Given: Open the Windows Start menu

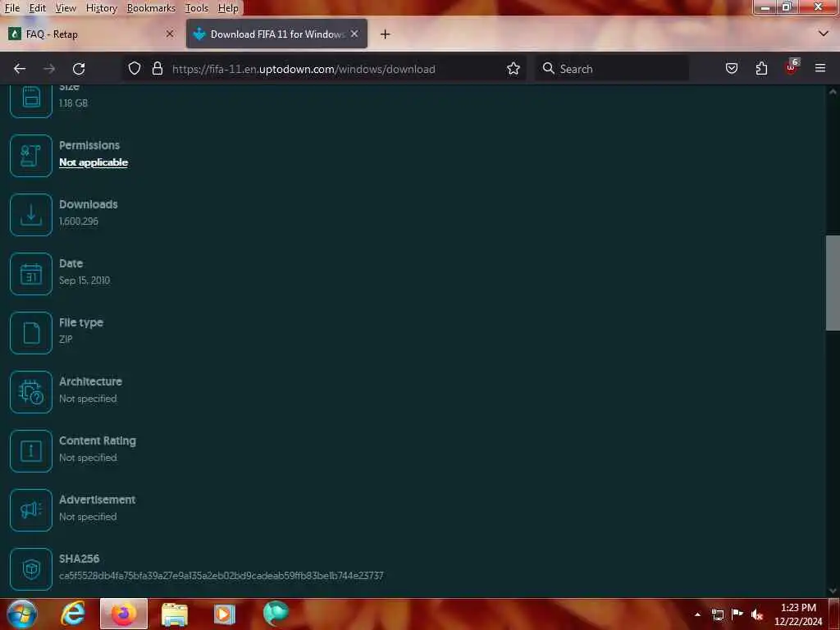Looking at the screenshot, I should pos(22,614).
